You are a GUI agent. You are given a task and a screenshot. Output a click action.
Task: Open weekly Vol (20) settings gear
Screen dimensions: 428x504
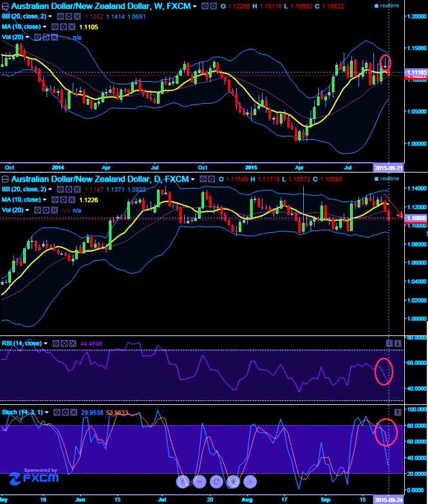coord(46,37)
